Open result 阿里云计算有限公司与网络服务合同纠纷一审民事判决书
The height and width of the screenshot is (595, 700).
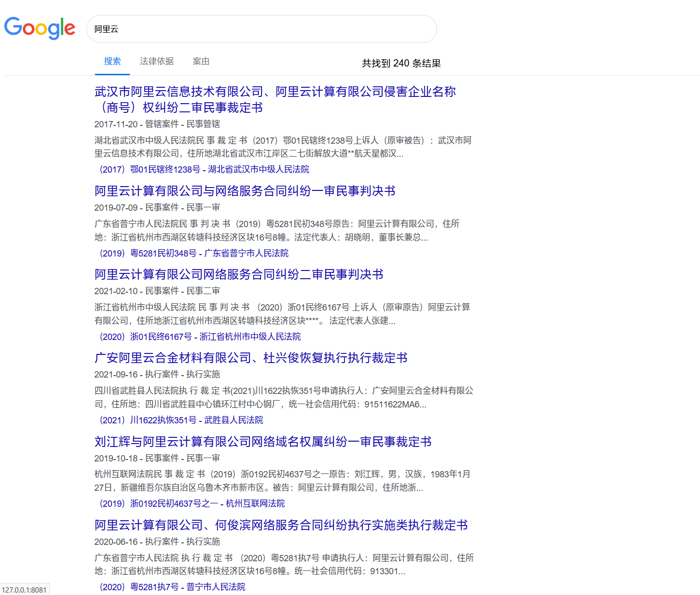[x=245, y=191]
